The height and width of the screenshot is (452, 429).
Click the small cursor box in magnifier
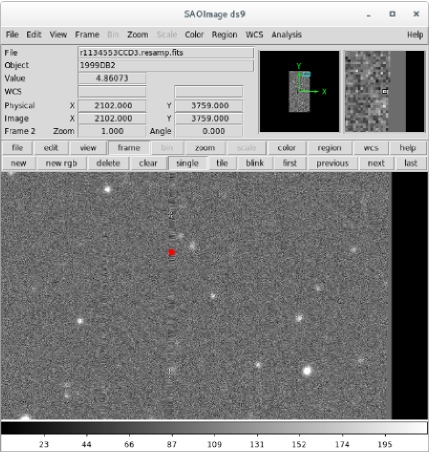pyautogui.click(x=385, y=91)
